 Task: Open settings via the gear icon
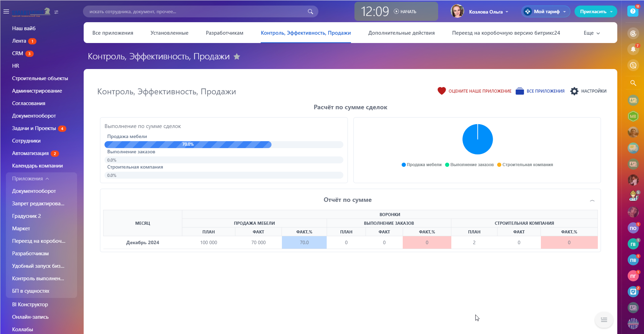click(x=575, y=91)
